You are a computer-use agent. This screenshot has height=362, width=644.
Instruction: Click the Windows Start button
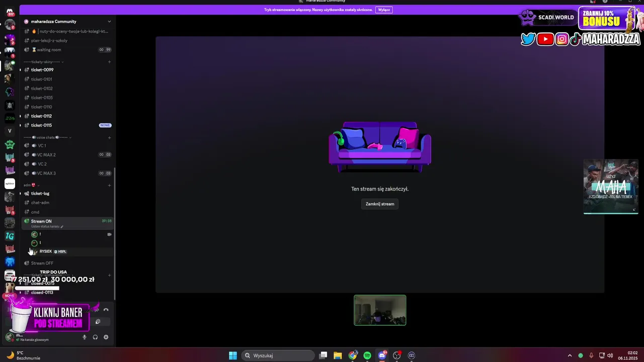click(x=233, y=355)
